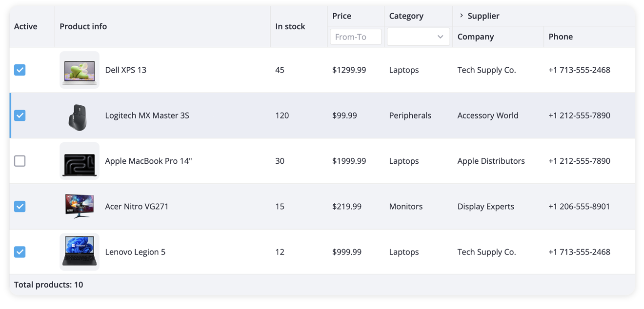Click the Lenovo Legion 5 laptop image
Viewport: 644px width, 309px height.
[79, 252]
